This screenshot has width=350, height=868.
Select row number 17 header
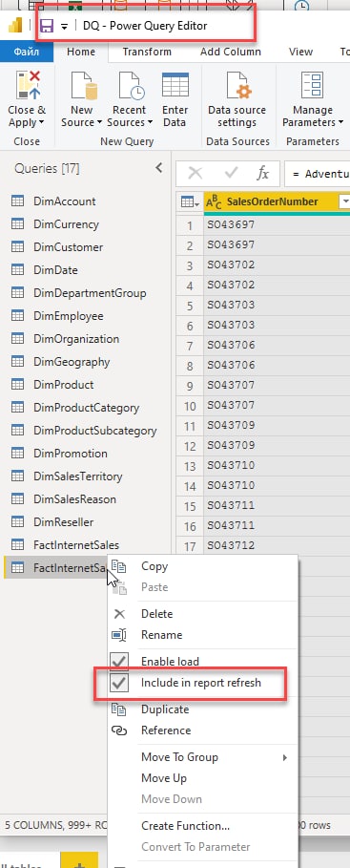pos(190,546)
